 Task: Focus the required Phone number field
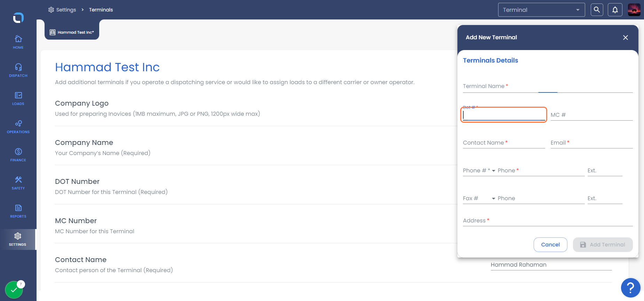tap(541, 171)
